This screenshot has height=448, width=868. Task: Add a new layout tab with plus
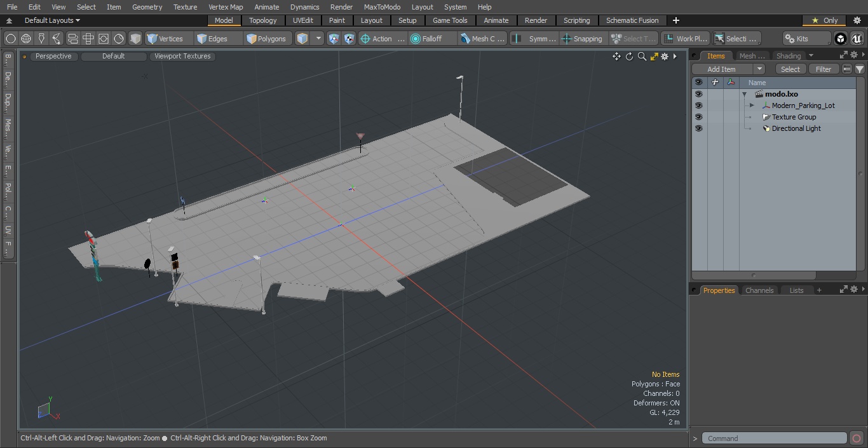pos(675,20)
